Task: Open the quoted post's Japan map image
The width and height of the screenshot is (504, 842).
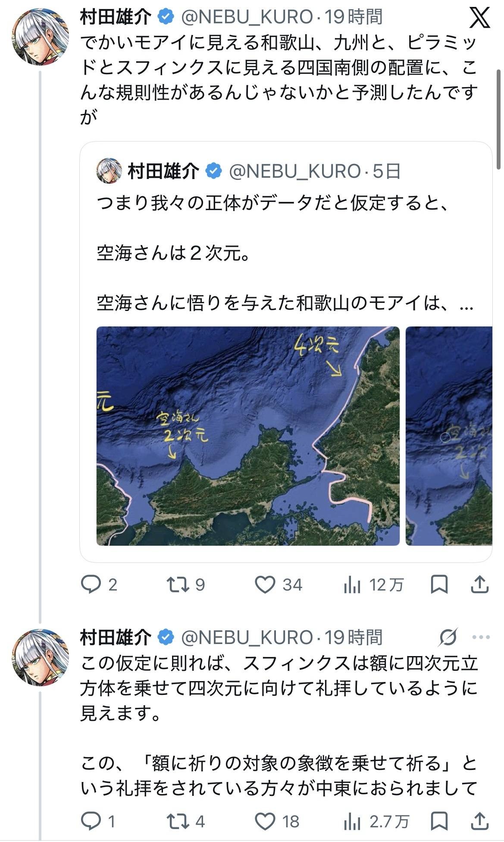Action: coord(248,436)
